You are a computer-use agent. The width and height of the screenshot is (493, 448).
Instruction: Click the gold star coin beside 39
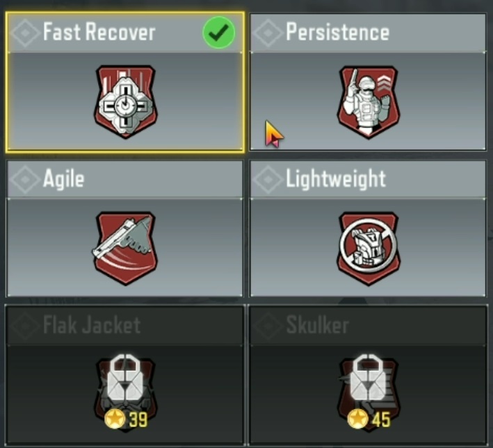pos(115,419)
